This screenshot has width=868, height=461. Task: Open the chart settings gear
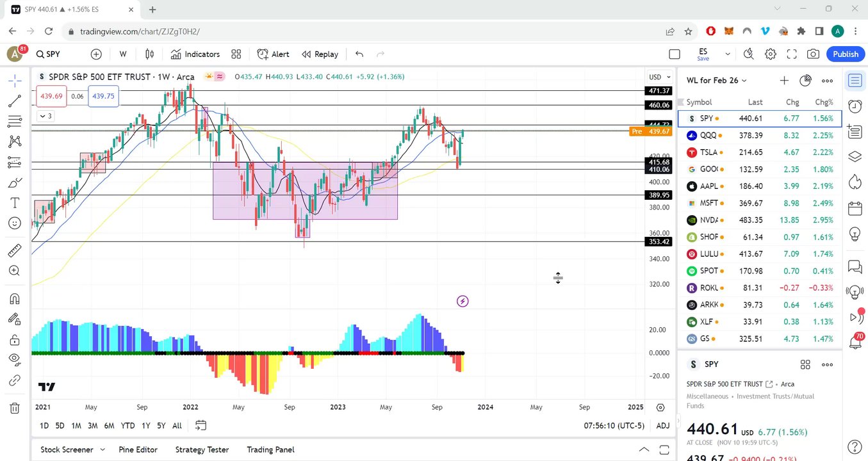pos(771,54)
